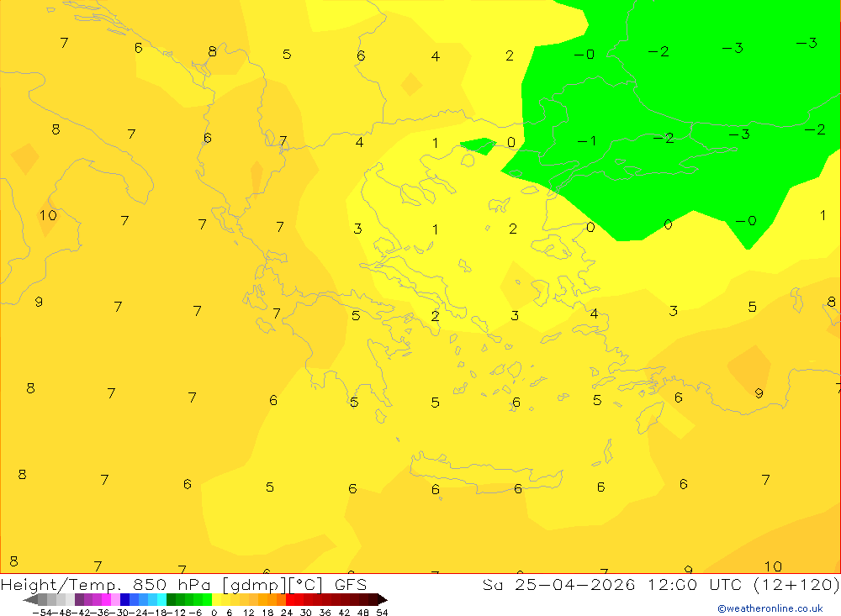841x616 pixels.
Task: Select the cyan legend swatch
Action: 161,599
